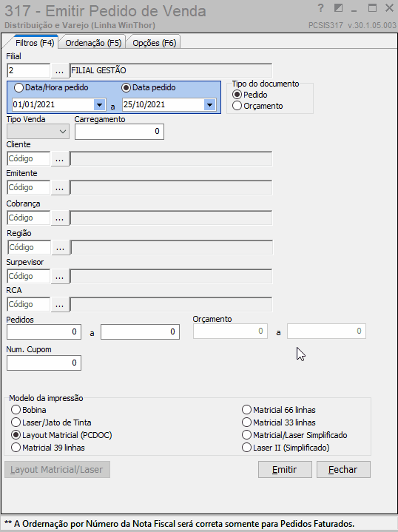The height and width of the screenshot is (532, 398).
Task: Open the Tipo Venda dropdown
Action: tap(38, 131)
